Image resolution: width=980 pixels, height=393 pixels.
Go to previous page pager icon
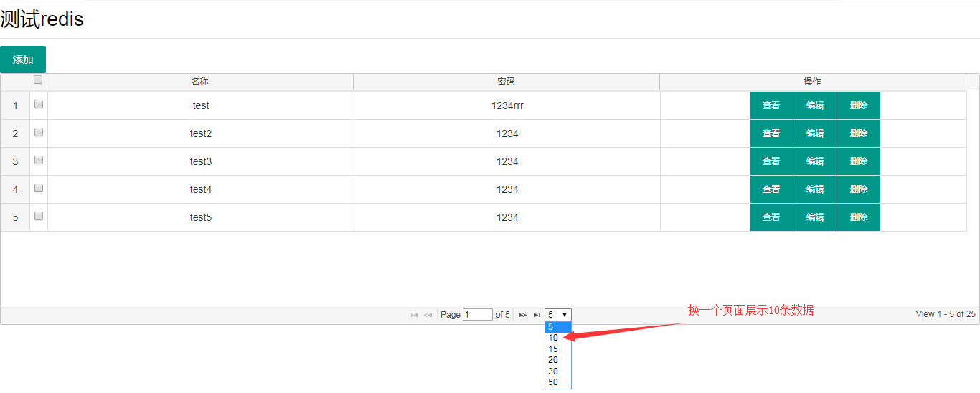coord(428,315)
